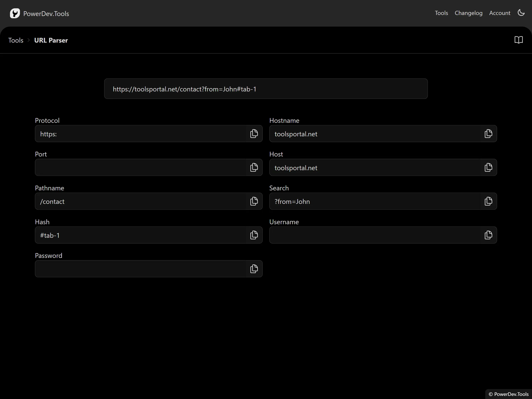Copy the Search query string

(x=488, y=201)
